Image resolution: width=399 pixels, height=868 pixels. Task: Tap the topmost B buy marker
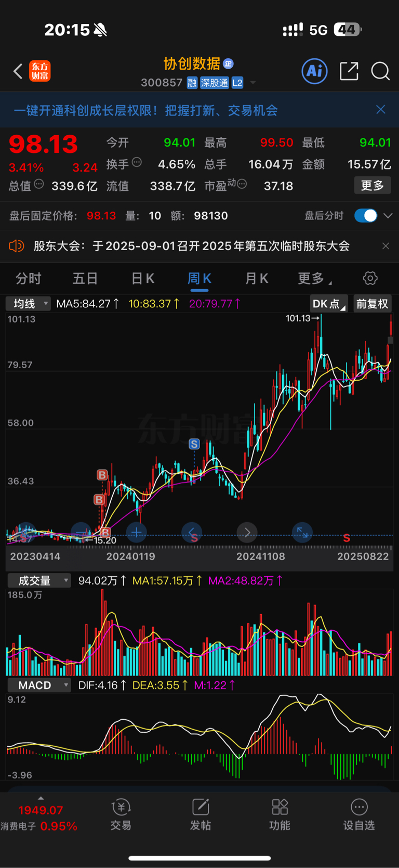[x=102, y=475]
